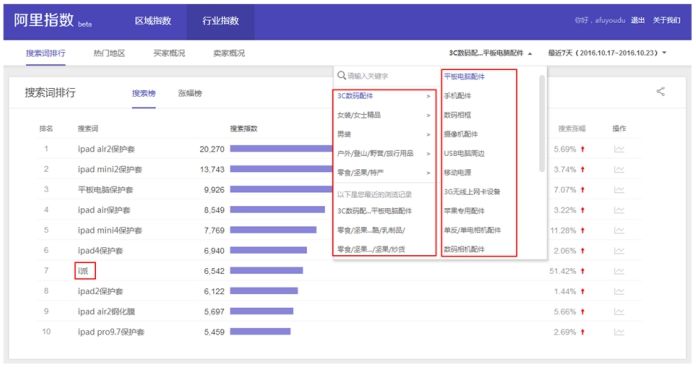The image size is (696, 367).
Task: Switch to 搜索词排行 tab
Action: [45, 53]
